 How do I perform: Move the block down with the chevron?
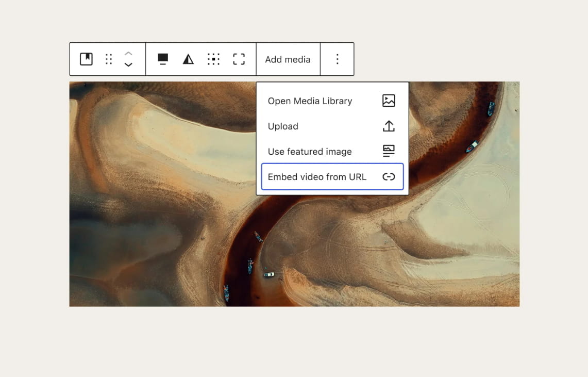(128, 65)
